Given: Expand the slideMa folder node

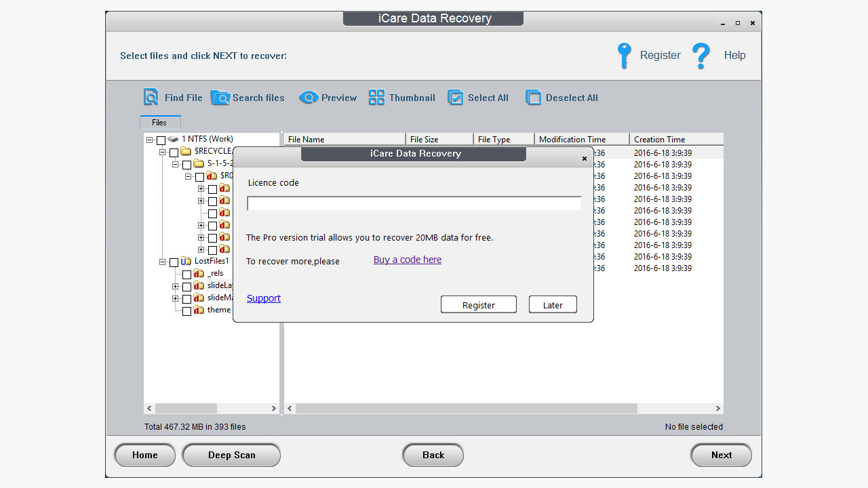Looking at the screenshot, I should 176,298.
